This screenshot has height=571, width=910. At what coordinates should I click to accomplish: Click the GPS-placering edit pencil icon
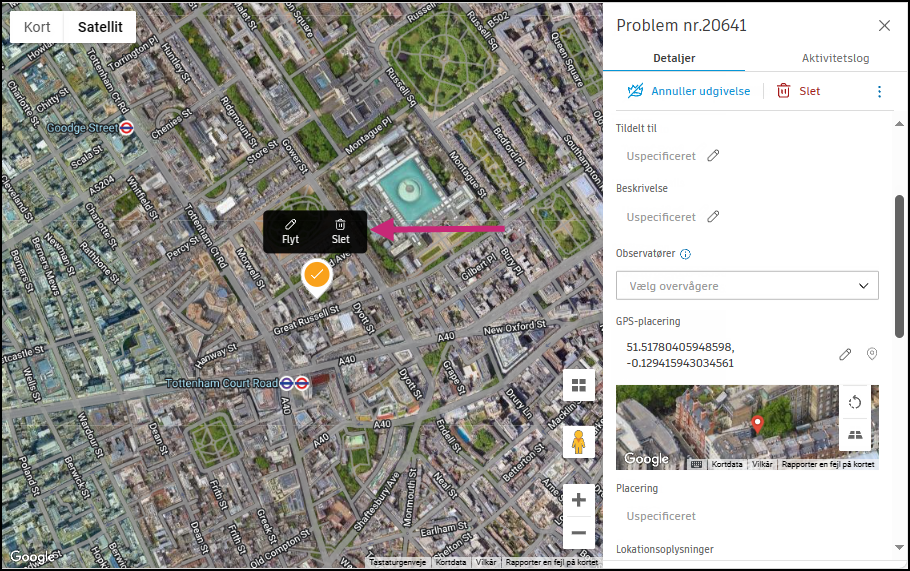click(845, 354)
